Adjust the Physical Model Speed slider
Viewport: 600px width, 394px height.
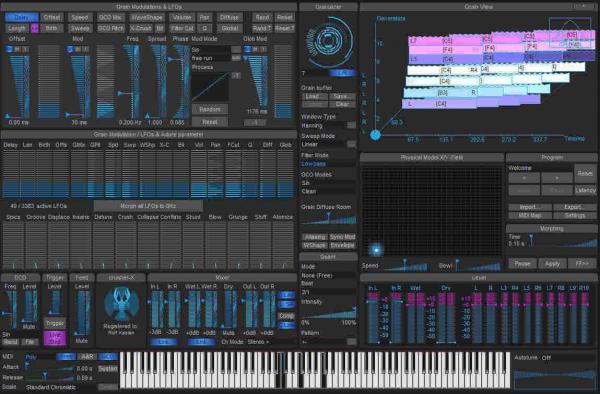[405, 265]
